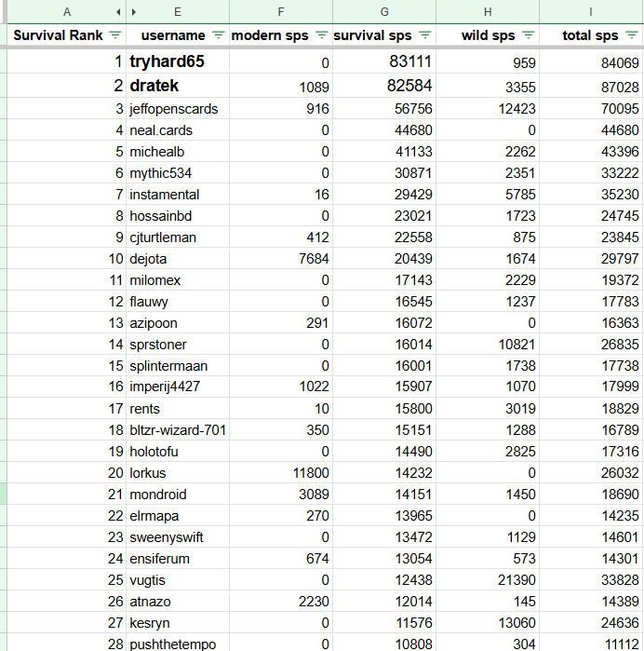Open filter for modern sps column

point(322,35)
